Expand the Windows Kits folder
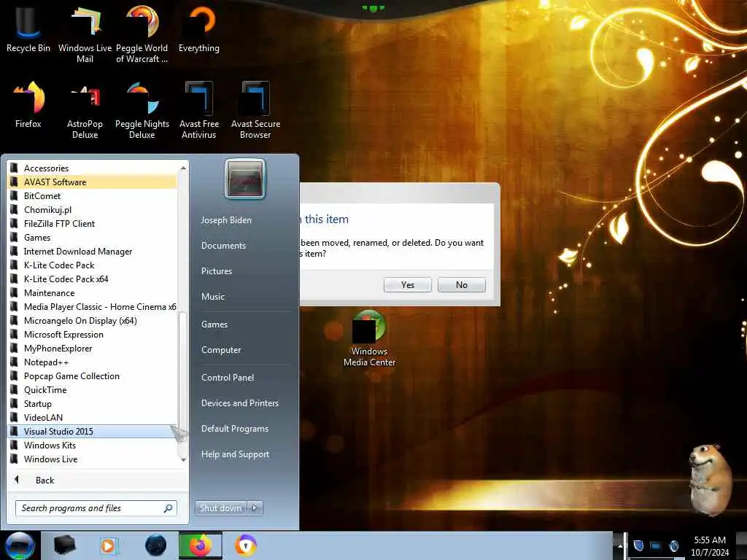Screen dimensions: 747x560 [93, 445]
